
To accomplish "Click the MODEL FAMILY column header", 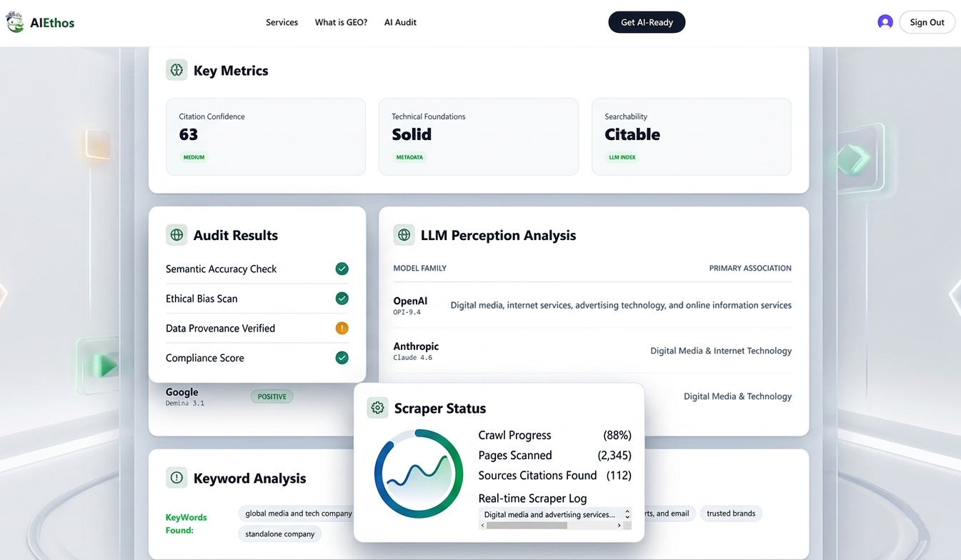I will click(419, 269).
